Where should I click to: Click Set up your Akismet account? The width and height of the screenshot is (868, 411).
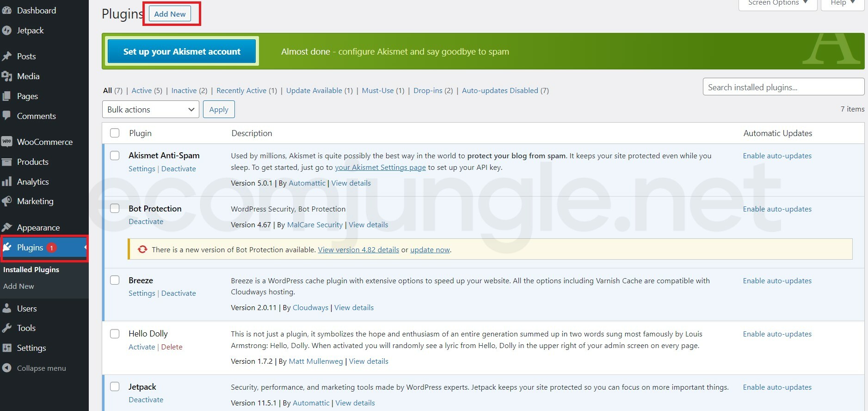[x=182, y=51]
